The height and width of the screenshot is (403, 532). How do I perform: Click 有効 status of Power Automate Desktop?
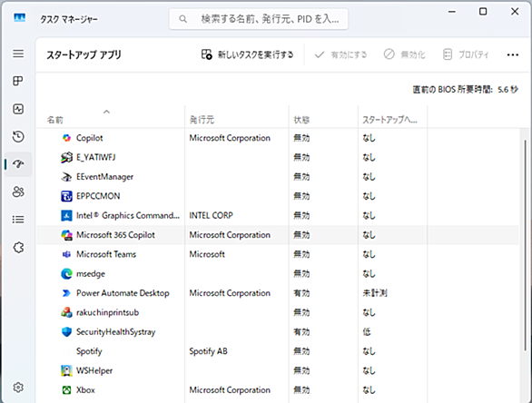tap(301, 293)
